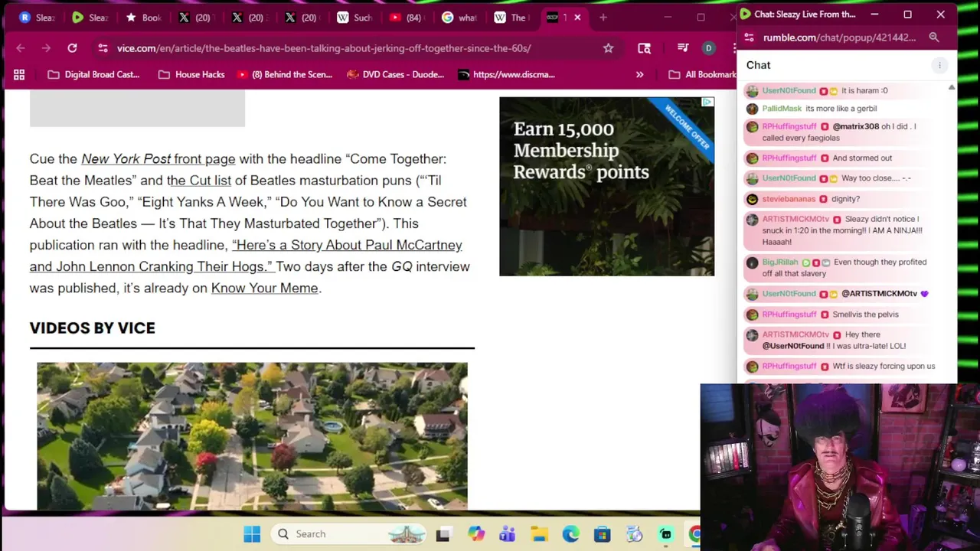Show more bookmarks with the chevron
Image resolution: width=980 pixels, height=551 pixels.
click(639, 74)
